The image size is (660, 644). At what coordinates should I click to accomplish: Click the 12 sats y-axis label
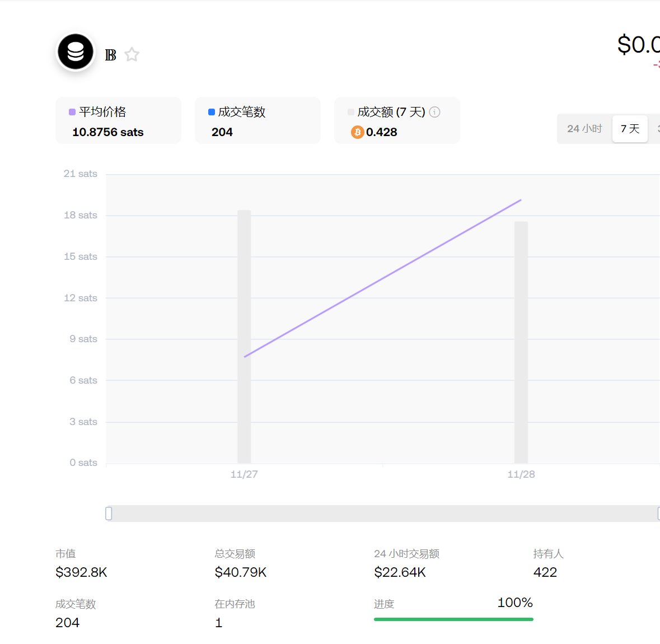point(81,298)
